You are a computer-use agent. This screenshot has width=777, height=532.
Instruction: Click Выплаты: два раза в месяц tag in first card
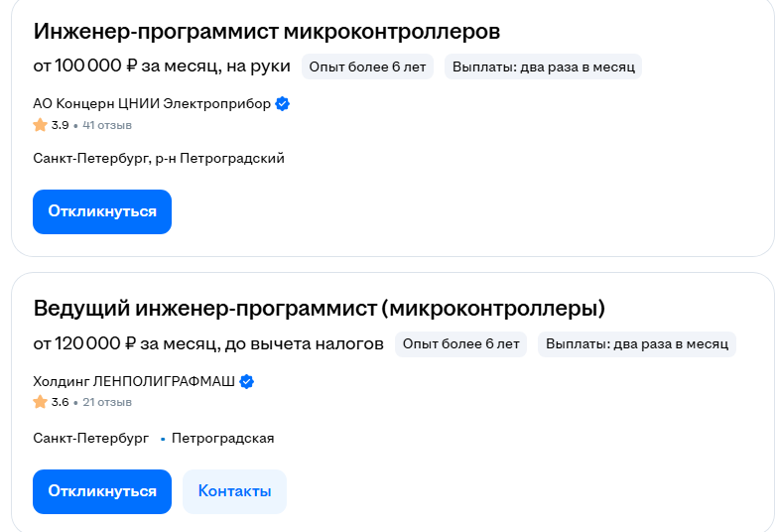[x=543, y=67]
